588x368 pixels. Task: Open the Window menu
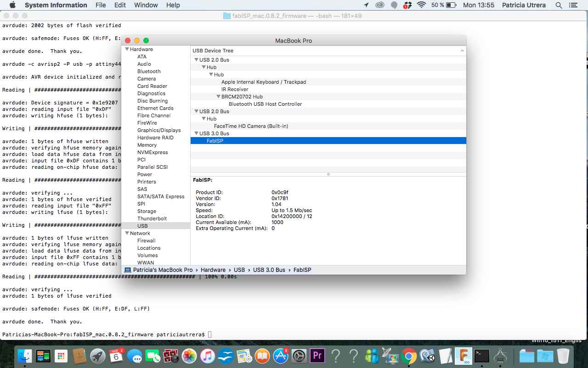[x=146, y=5]
